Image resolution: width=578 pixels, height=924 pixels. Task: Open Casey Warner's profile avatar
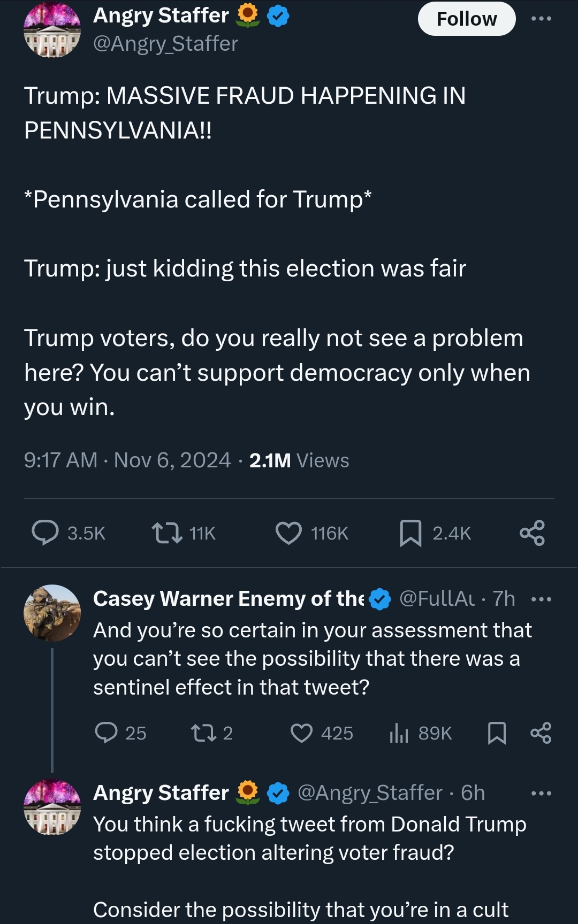tap(52, 613)
